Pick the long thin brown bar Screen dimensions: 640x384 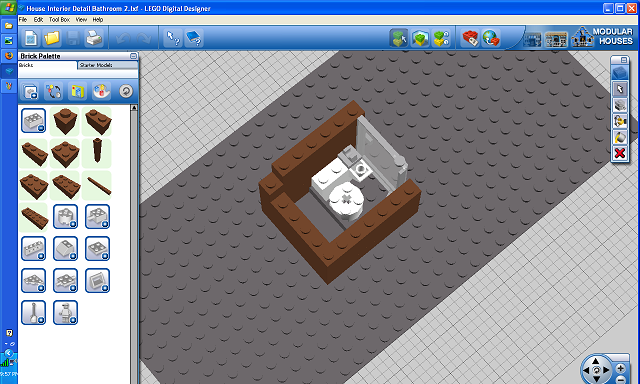(x=97, y=185)
